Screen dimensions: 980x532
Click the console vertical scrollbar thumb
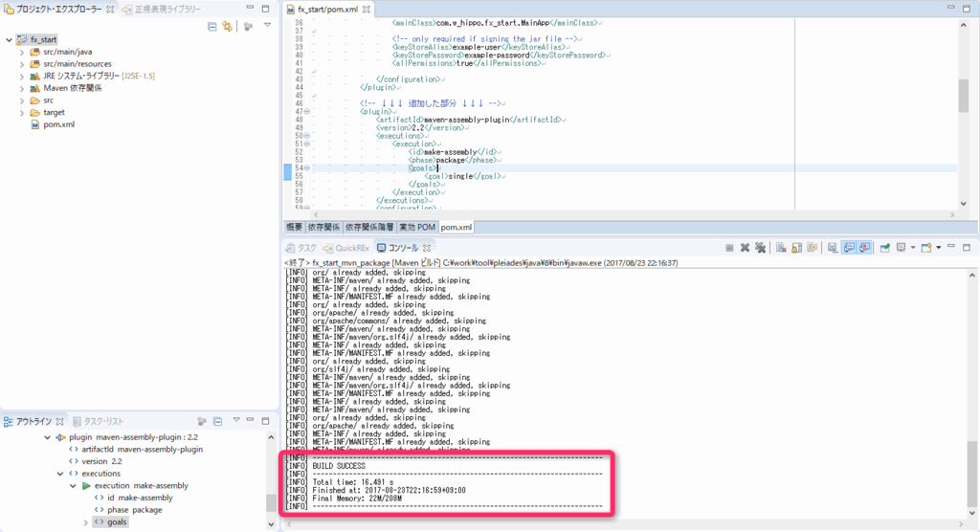pyautogui.click(x=972, y=473)
